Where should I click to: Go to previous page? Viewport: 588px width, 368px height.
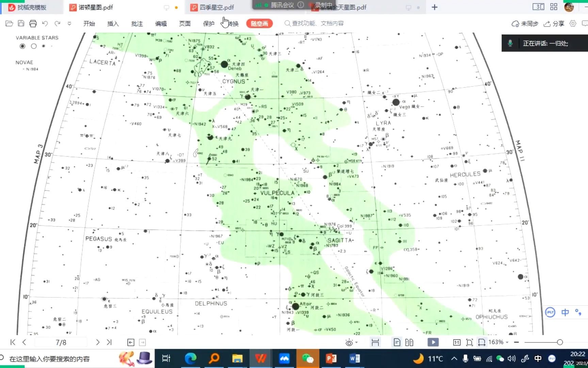24,342
